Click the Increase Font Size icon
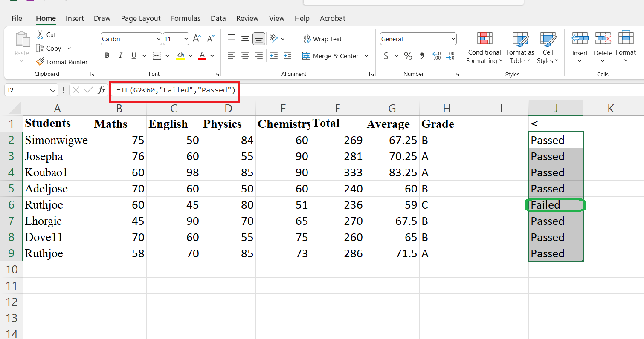This screenshot has width=644, height=339. tap(197, 39)
